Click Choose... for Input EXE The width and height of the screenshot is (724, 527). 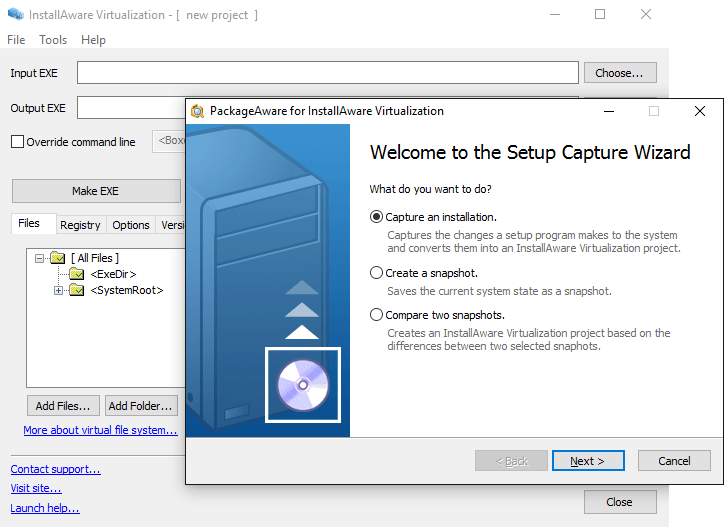pyautogui.click(x=620, y=73)
